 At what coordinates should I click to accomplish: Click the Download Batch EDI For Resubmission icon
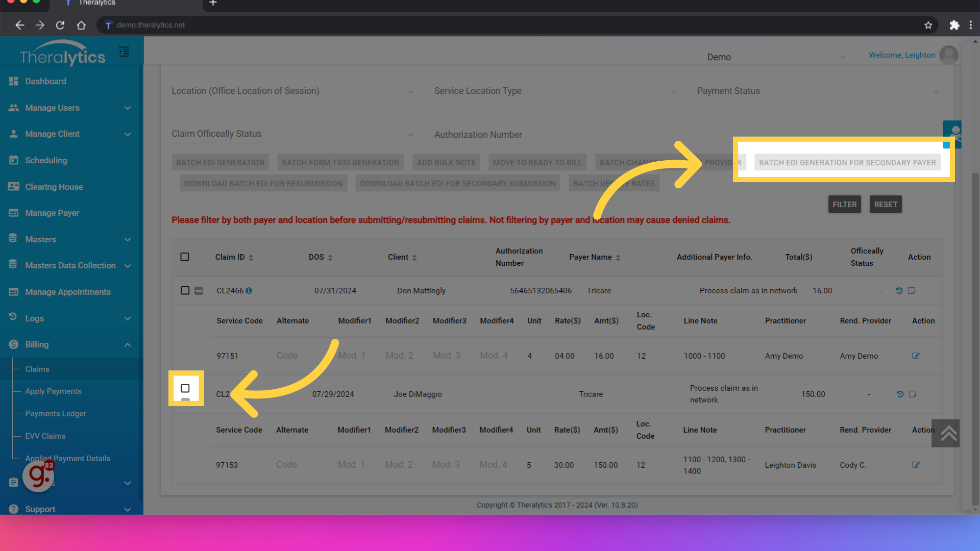tap(262, 183)
